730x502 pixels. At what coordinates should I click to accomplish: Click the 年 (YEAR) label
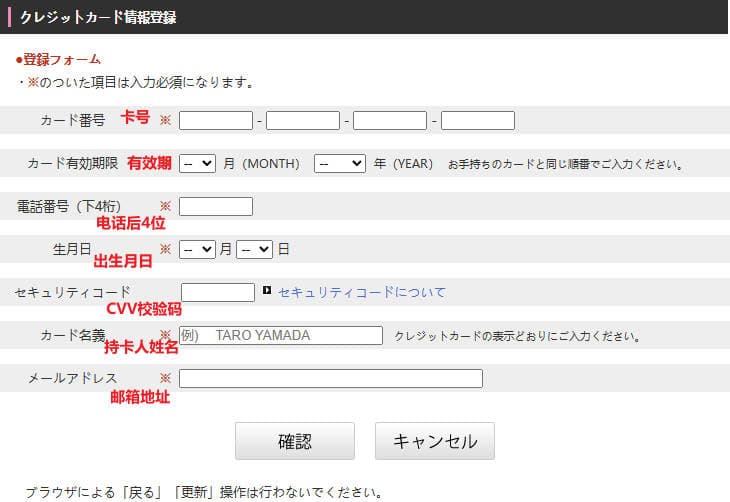[x=403, y=164]
